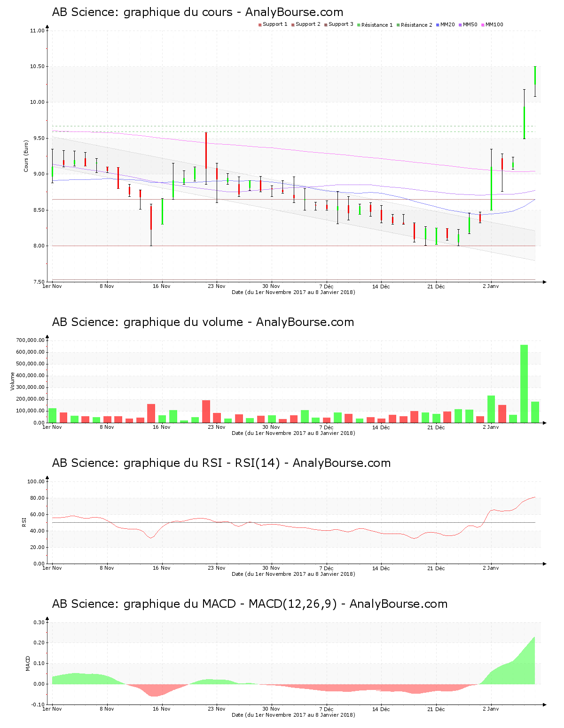The width and height of the screenshot is (564, 728).
Task: Click the date range caption under the price chart
Action: tap(293, 292)
